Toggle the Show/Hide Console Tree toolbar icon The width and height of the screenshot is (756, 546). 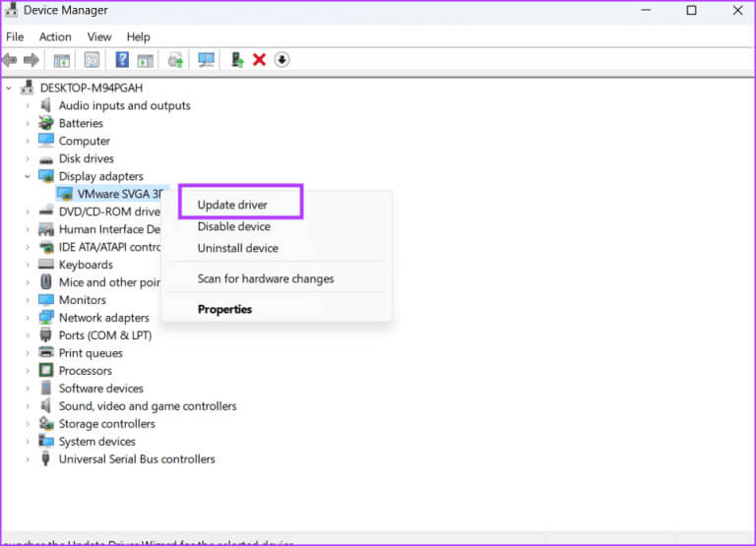tap(62, 60)
